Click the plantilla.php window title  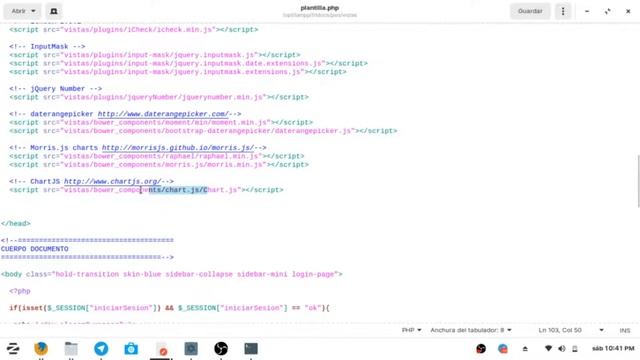pyautogui.click(x=320, y=8)
